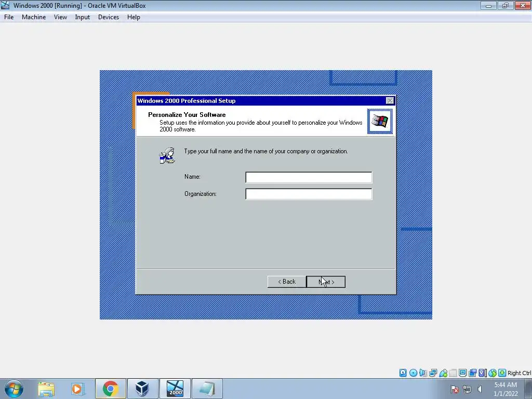Screen dimensions: 532x399
Task: Click the Back button in setup
Action: pos(287,282)
